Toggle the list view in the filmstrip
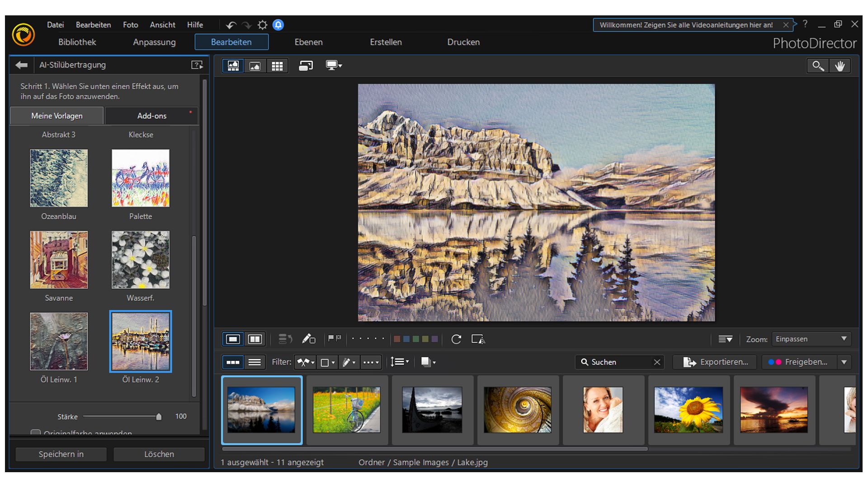868x488 pixels. 255,362
